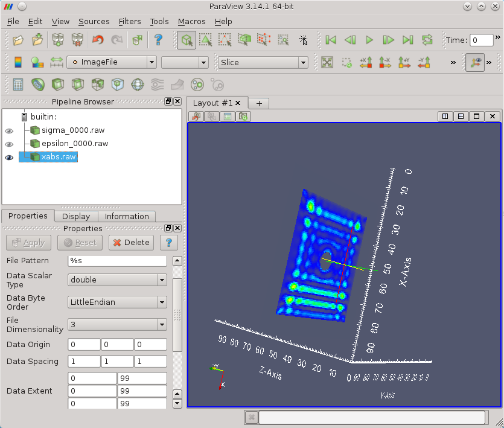Viewport: 504px width, 428px height.
Task: Open the Data Scalar Type dropdown
Action: tap(117, 279)
